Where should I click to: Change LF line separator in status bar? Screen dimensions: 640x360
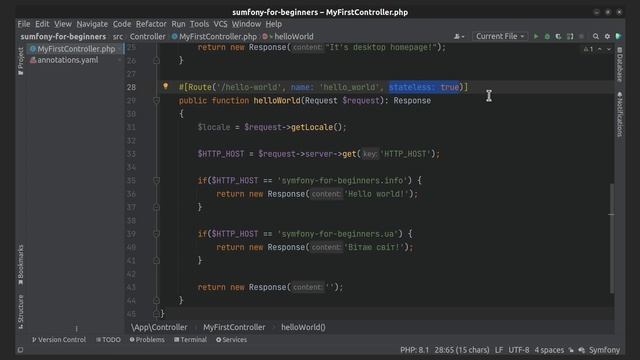click(499, 350)
